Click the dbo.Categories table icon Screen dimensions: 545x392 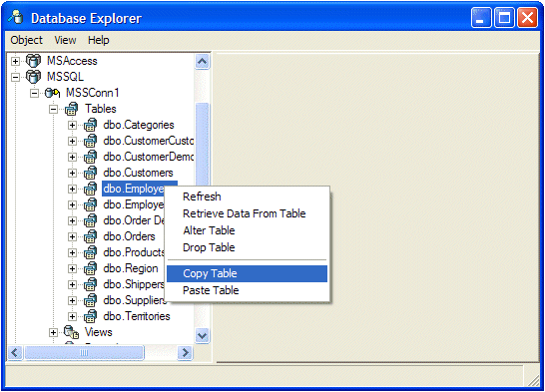(x=91, y=125)
